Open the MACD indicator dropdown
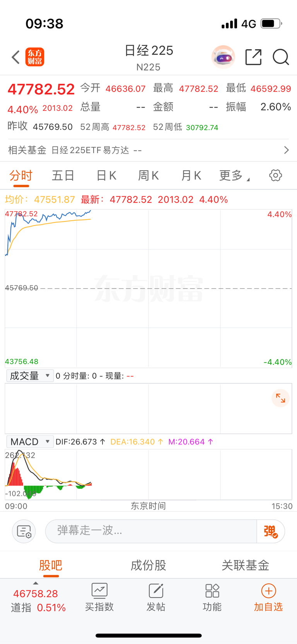Viewport: 297px width, 644px height. point(30,441)
